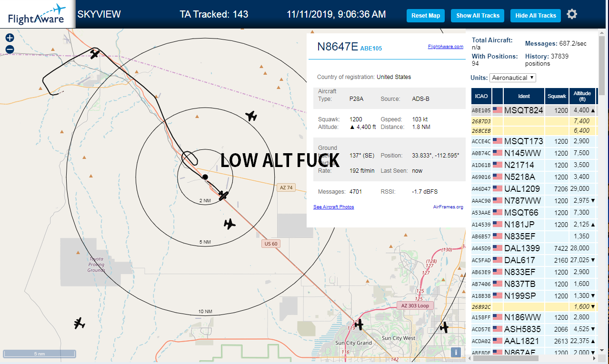Sort table by ICAO column header
The image size is (609, 364).
[x=481, y=96]
